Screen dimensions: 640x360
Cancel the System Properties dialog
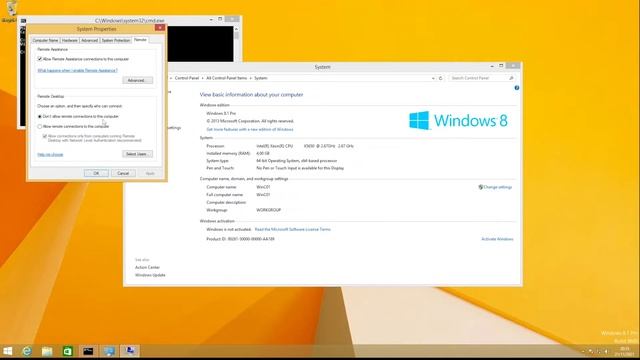click(x=123, y=173)
